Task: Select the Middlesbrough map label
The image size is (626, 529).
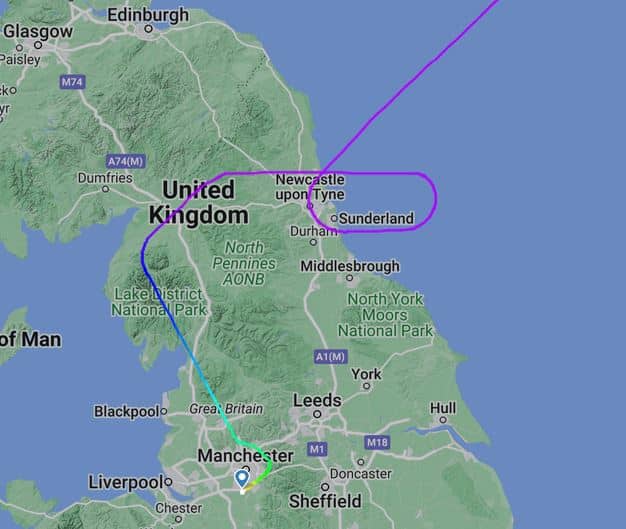Action: coord(350,266)
